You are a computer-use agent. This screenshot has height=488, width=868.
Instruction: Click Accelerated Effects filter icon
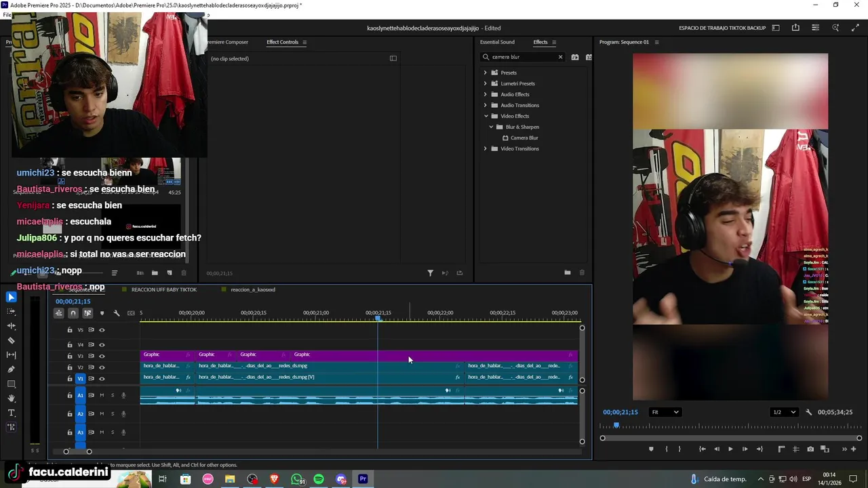pos(575,57)
